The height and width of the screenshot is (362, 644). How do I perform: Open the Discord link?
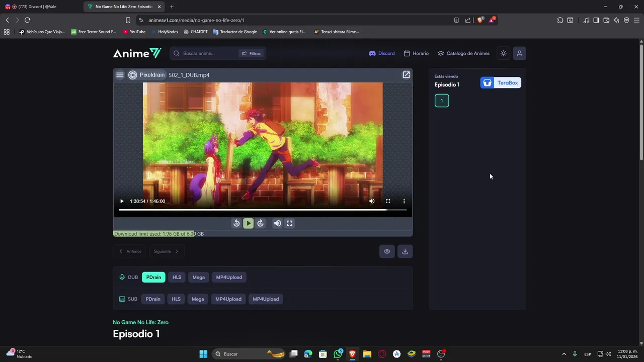382,53
